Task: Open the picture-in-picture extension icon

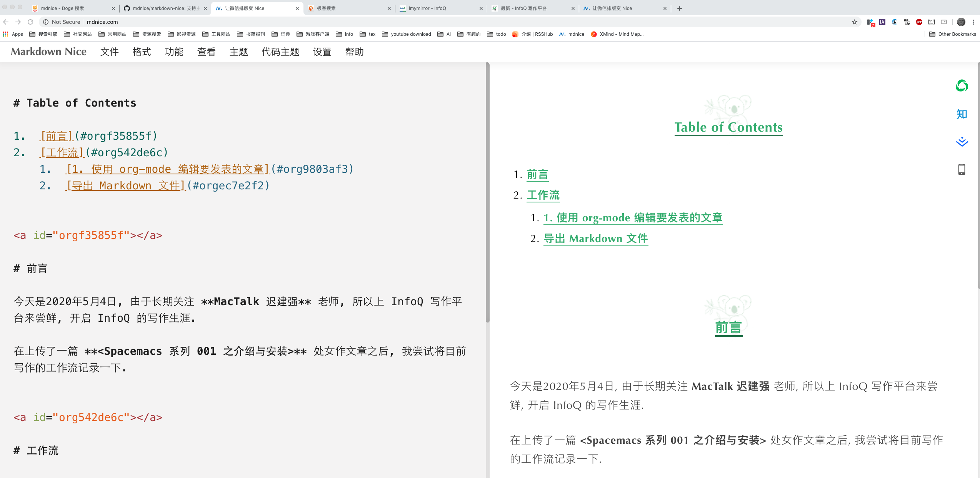Action: coord(944,22)
